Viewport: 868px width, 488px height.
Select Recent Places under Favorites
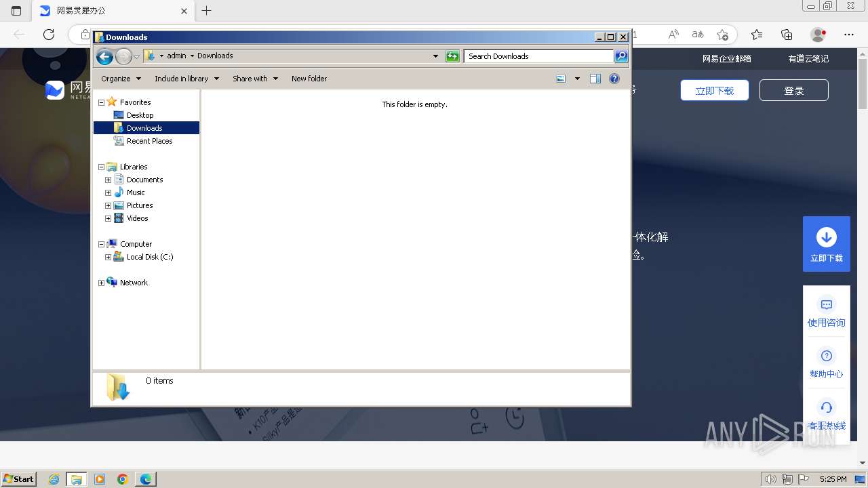tap(149, 141)
